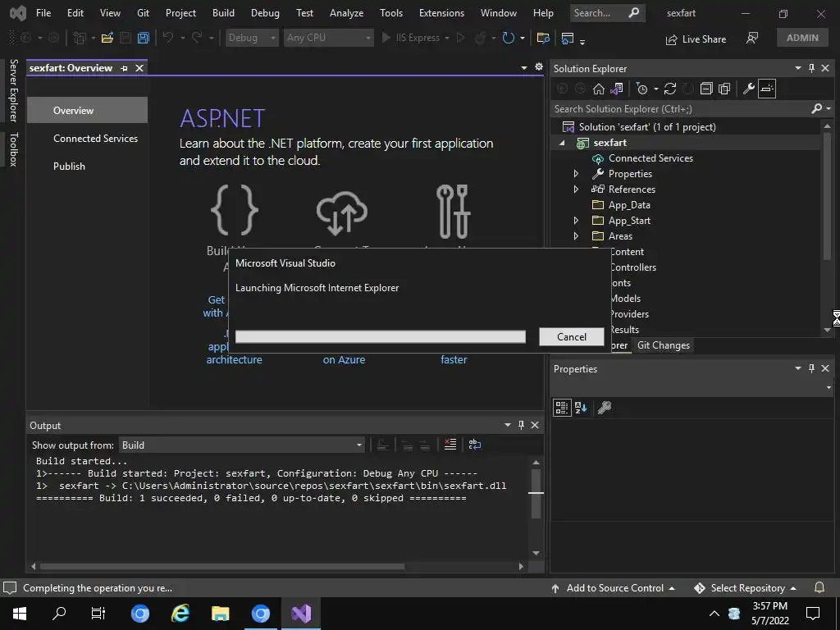The image size is (840, 630).
Task: Open the Show output from Build dropdown
Action: 242,445
